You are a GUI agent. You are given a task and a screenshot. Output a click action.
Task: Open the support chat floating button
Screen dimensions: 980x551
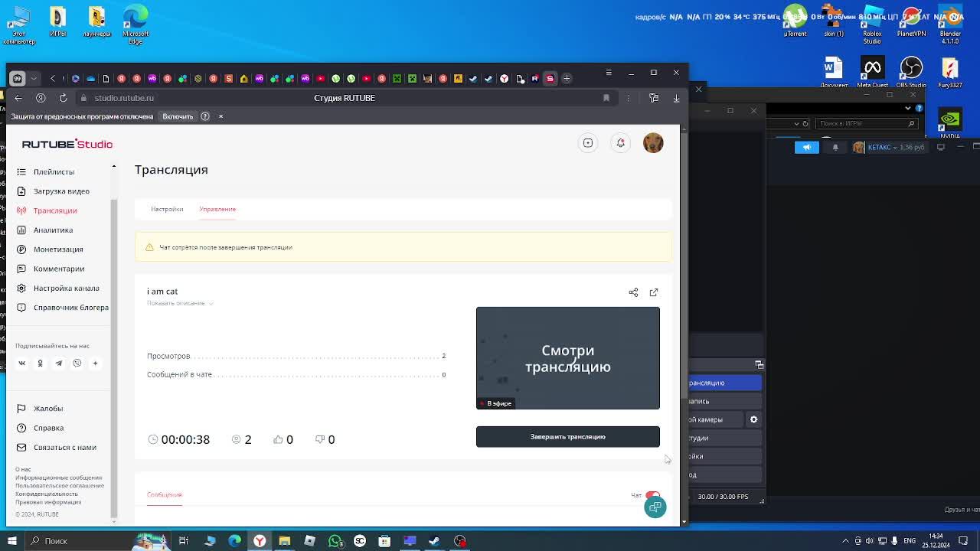coord(655,507)
